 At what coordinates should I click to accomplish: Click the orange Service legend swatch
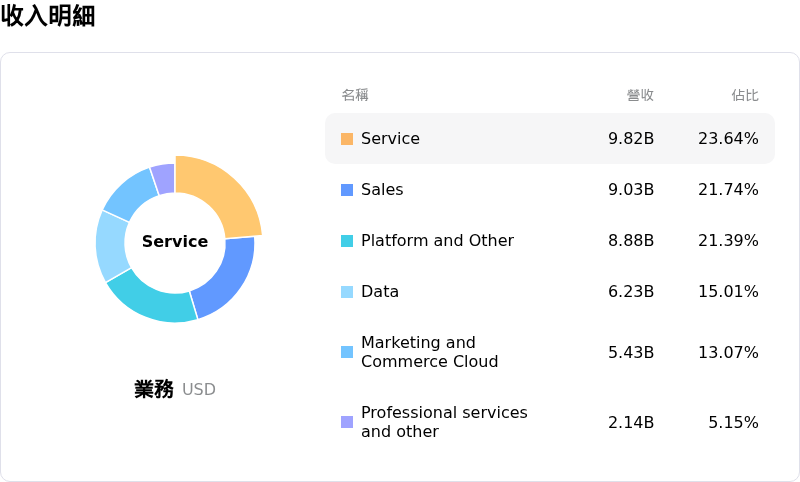coord(347,139)
